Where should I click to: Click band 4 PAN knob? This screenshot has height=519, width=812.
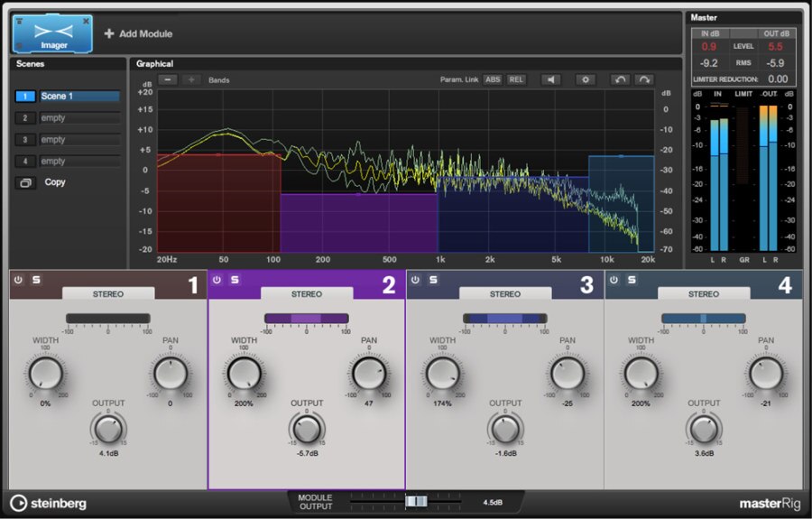click(x=765, y=374)
